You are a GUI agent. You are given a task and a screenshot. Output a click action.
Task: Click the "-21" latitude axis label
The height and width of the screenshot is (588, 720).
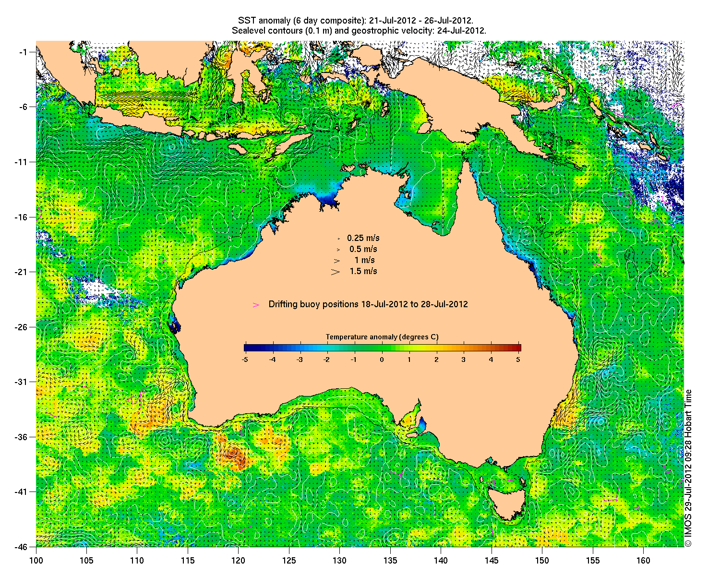[21, 272]
